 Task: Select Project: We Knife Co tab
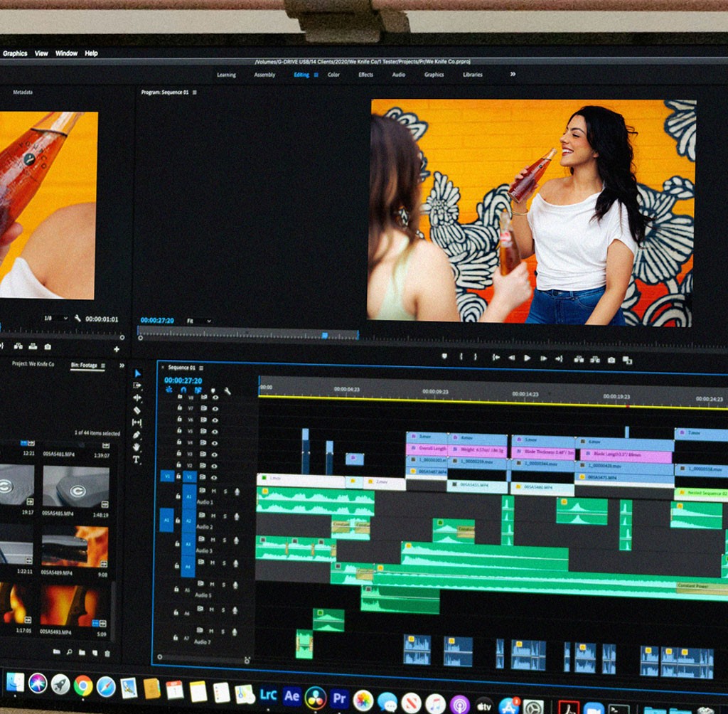coord(33,363)
